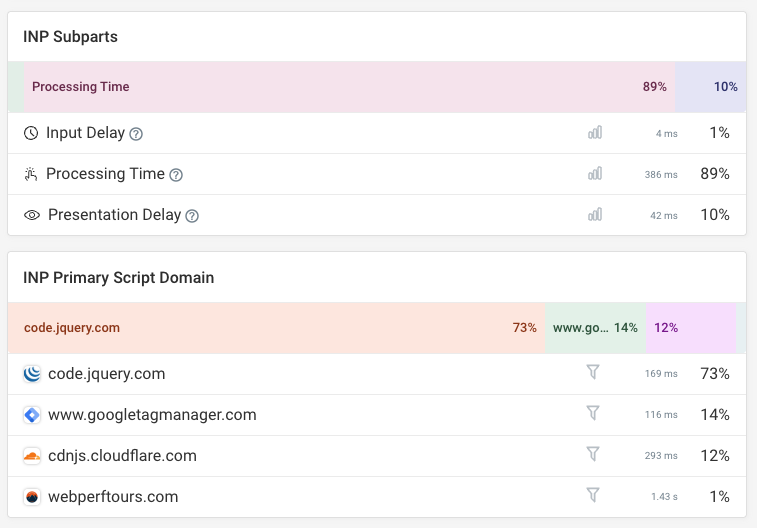
Task: Click the Input Delay row label
Action: pos(85,133)
